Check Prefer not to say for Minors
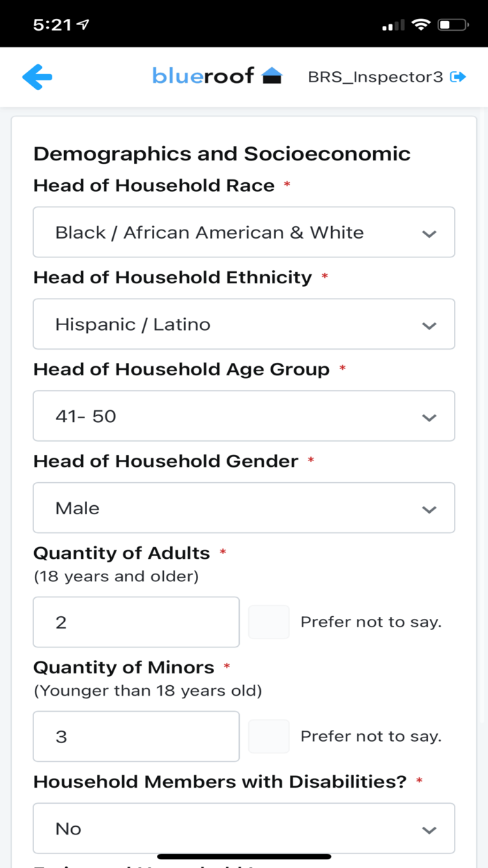Viewport: 488px width, 868px height. (269, 736)
